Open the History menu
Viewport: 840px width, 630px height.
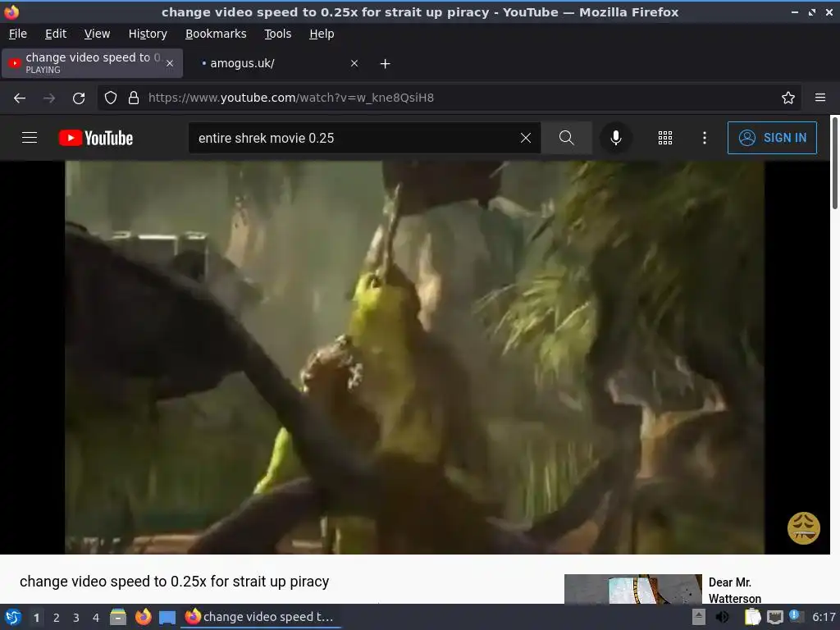pyautogui.click(x=148, y=34)
